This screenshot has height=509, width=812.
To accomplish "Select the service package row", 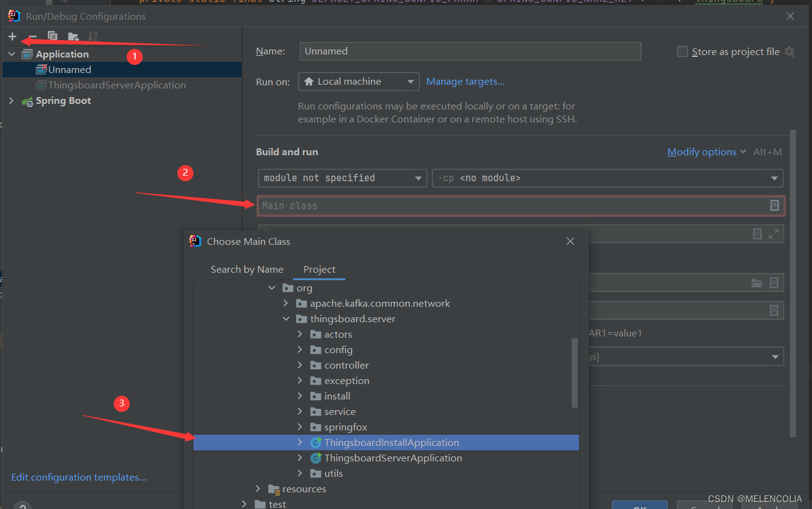I will (386, 412).
